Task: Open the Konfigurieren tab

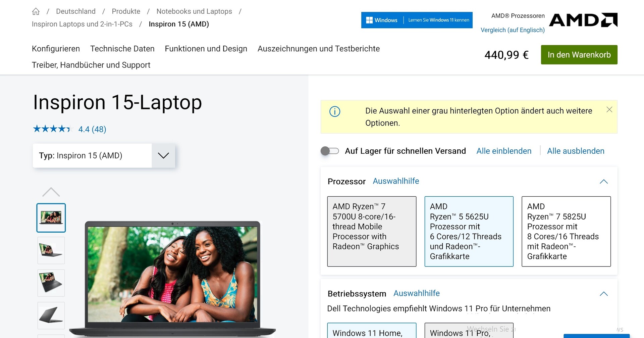Action: tap(56, 49)
